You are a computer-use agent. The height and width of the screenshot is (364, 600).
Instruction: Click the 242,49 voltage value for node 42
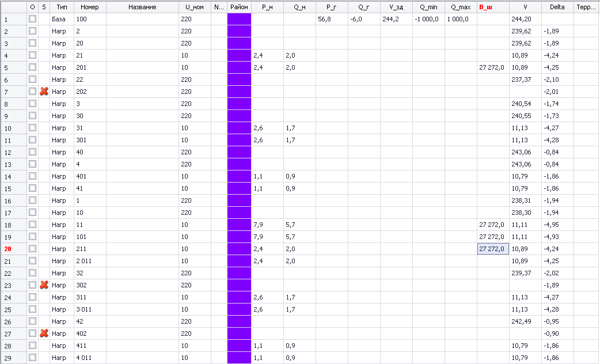[x=521, y=321]
